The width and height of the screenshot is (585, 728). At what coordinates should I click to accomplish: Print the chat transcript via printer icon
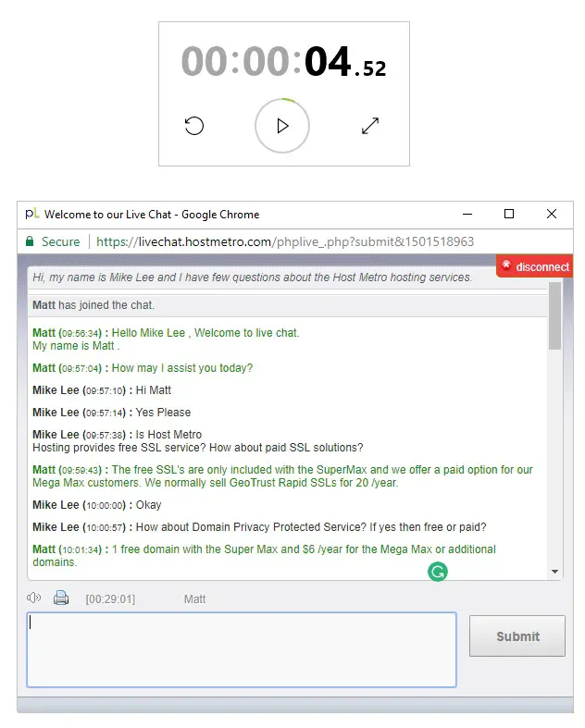point(61,598)
